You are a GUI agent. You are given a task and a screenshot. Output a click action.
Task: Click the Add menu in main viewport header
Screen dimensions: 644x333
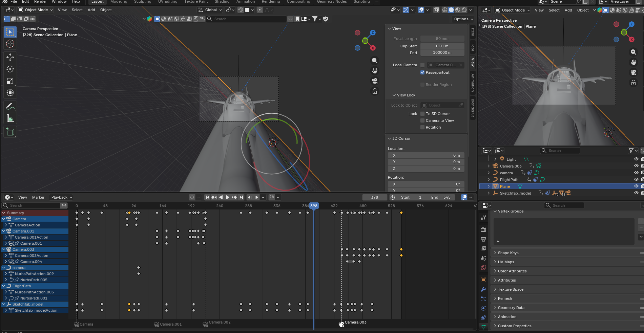(x=91, y=10)
